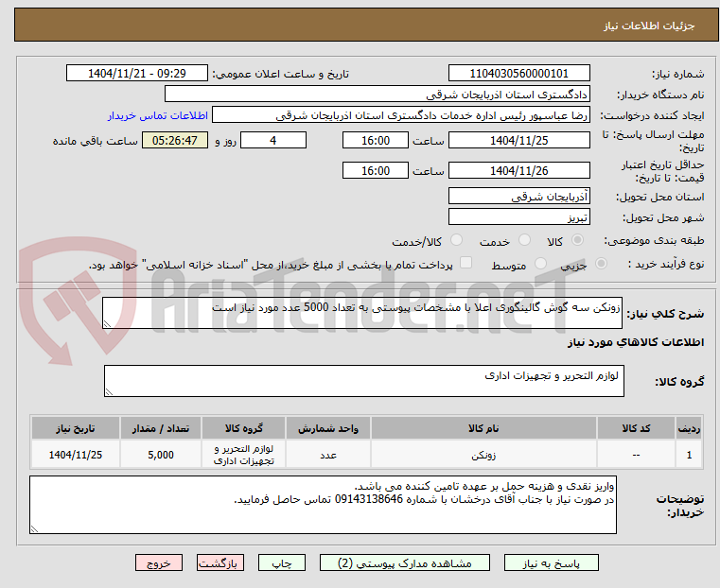Click the نام دستگاه خریدار field
The width and height of the screenshot is (720, 588).
(377, 94)
